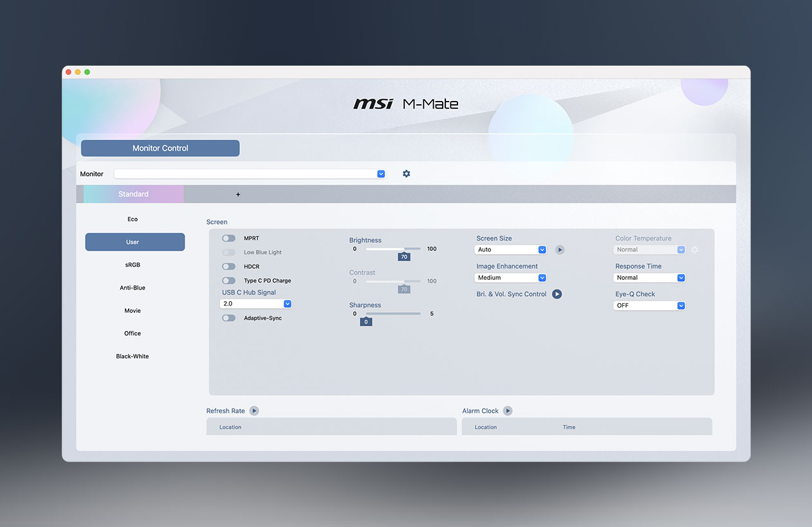Click the Monitor selection field
The image size is (812, 527).
pyautogui.click(x=249, y=173)
